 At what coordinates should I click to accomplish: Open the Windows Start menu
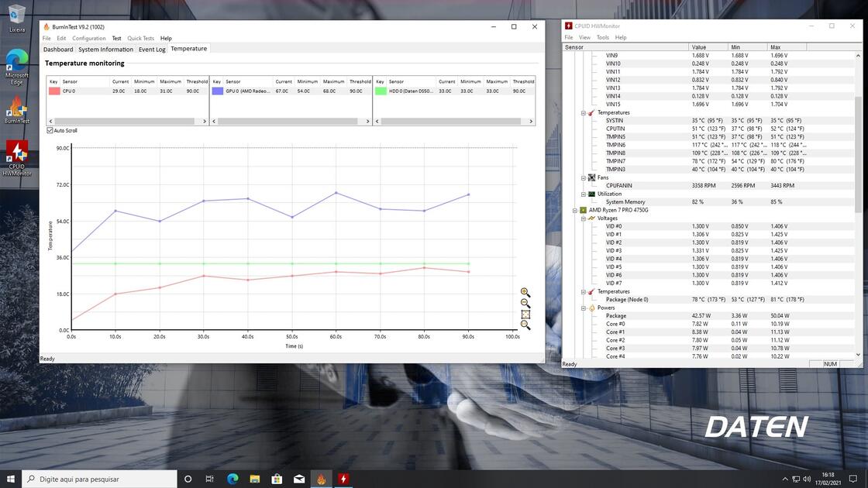coord(11,479)
